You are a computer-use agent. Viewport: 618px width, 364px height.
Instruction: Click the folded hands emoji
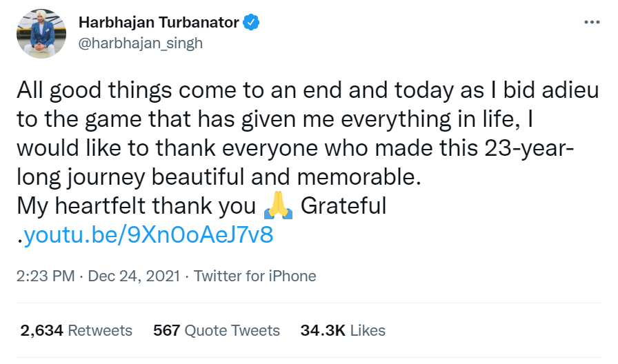[279, 205]
